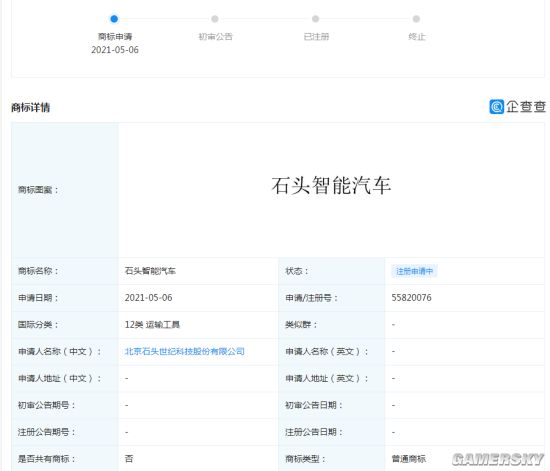Click the 状态 label
The image size is (550, 471).
pyautogui.click(x=297, y=271)
